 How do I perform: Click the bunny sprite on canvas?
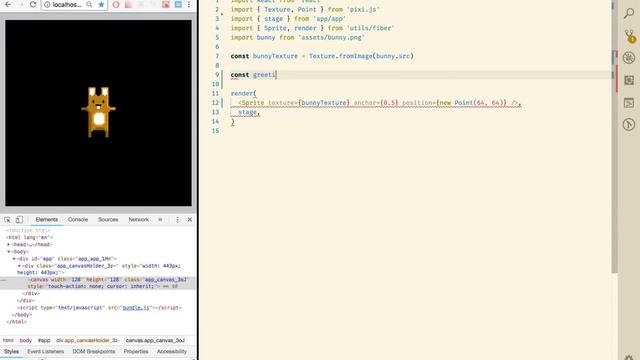tap(98, 112)
